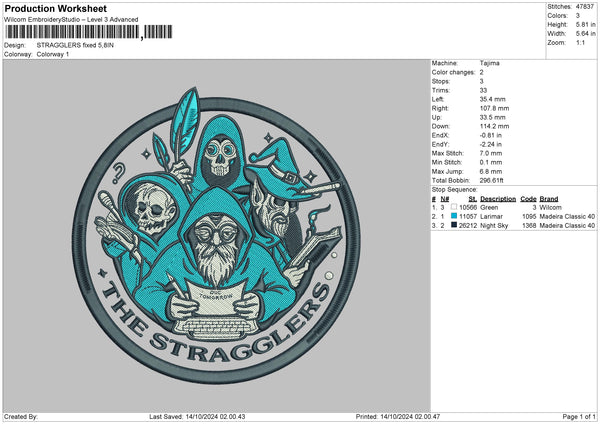Click the left extent value '35.4 mm'
Image resolution: width=600 pixels, height=424 pixels.
pos(492,99)
